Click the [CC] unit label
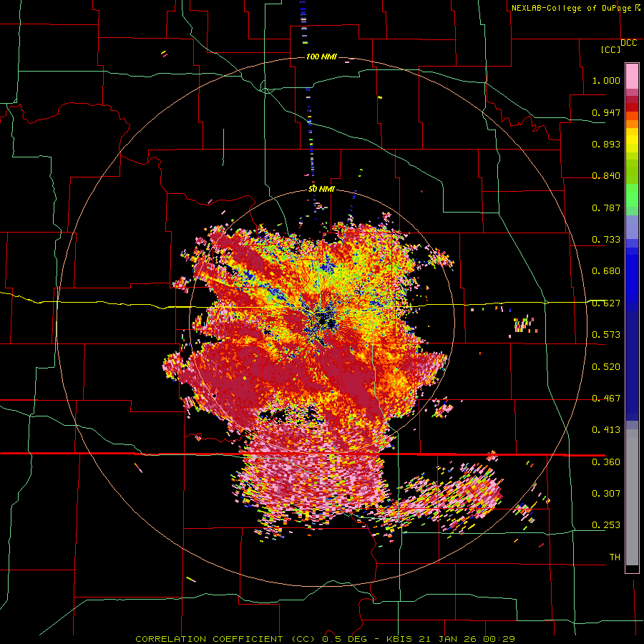The width and height of the screenshot is (644, 644). tap(610, 49)
